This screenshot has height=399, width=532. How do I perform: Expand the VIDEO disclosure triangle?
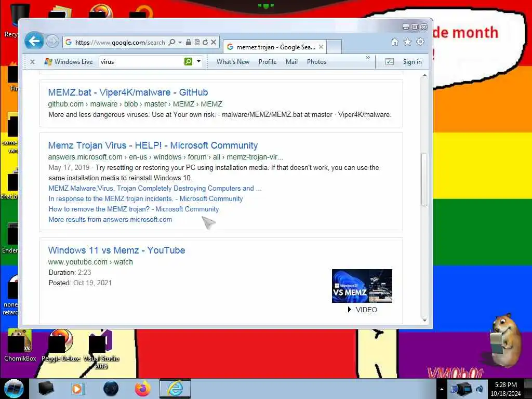click(349, 310)
